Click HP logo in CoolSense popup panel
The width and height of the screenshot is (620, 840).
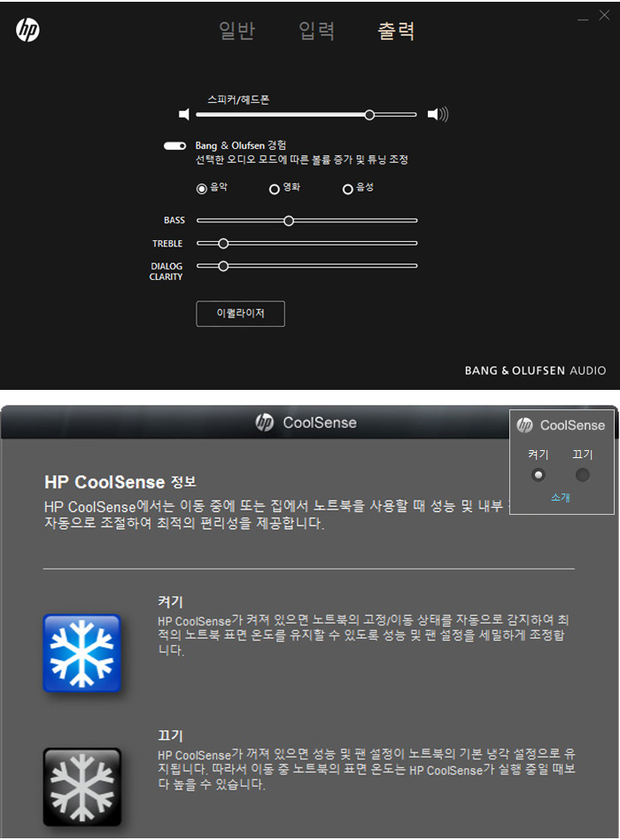pyautogui.click(x=524, y=425)
